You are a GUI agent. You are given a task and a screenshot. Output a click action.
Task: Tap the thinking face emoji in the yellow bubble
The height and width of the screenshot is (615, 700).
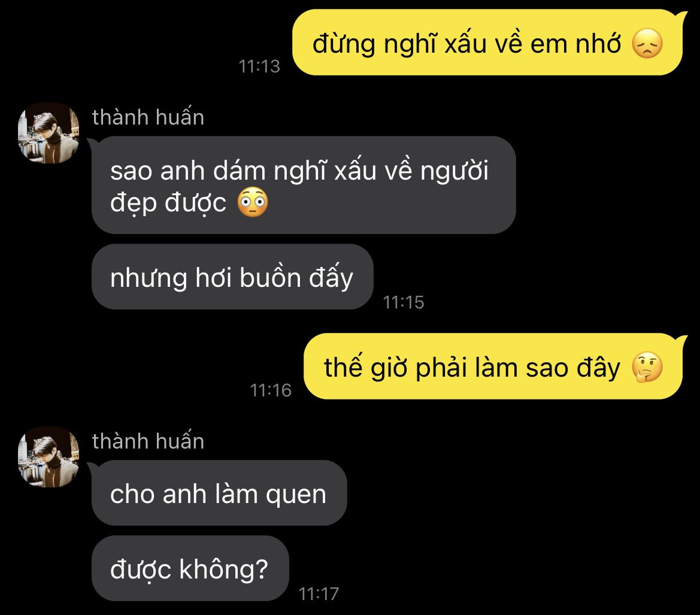point(647,367)
